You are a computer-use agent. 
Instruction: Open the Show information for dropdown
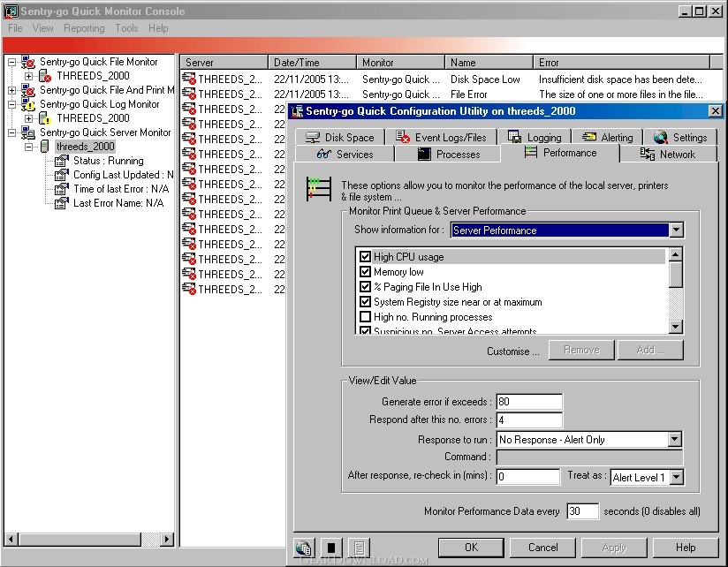click(676, 230)
